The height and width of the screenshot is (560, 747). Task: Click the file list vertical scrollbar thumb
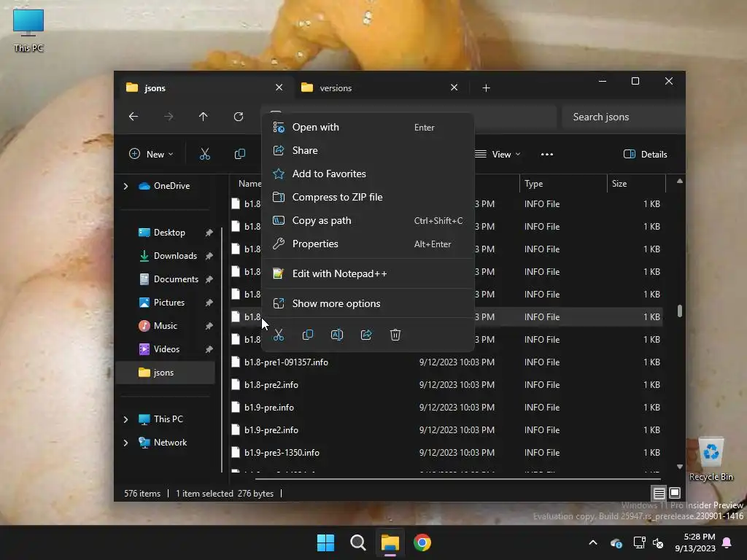coord(680,311)
